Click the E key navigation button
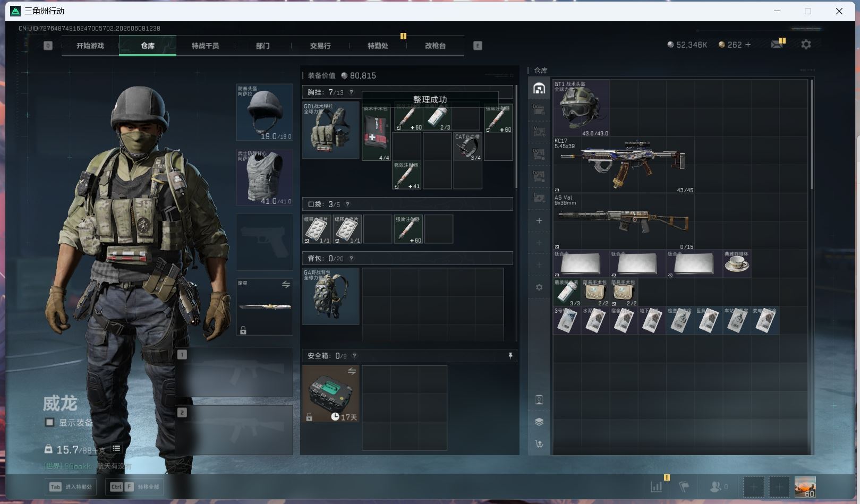 pyautogui.click(x=478, y=46)
